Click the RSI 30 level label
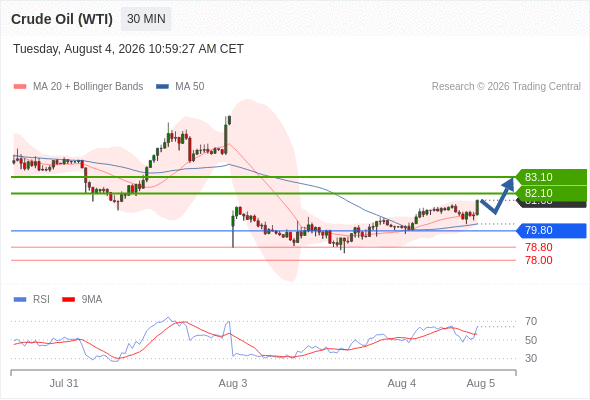The height and width of the screenshot is (400, 590). (x=531, y=358)
